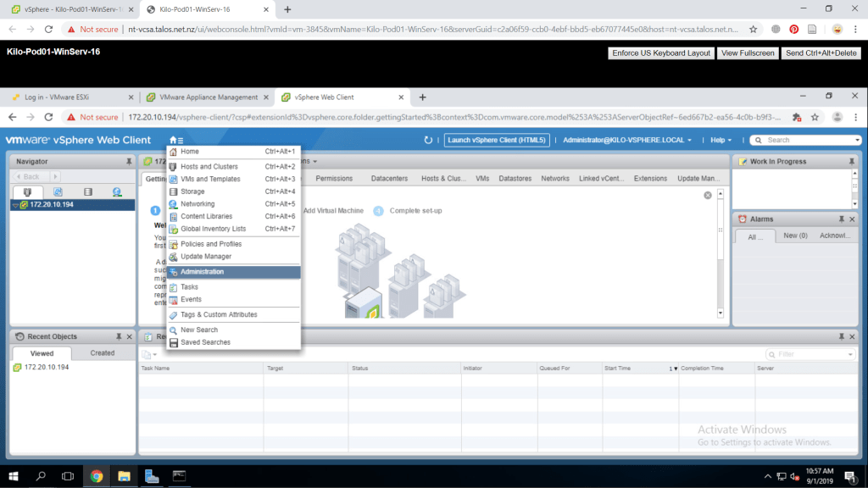Click the vSphere Search input field
Image resolution: width=868 pixels, height=488 pixels.
tap(810, 140)
